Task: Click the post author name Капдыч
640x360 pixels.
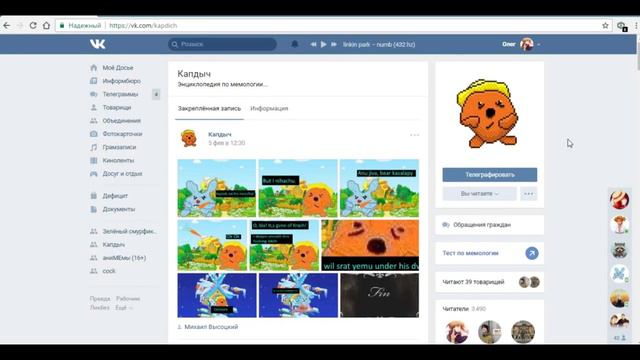Action: point(220,134)
